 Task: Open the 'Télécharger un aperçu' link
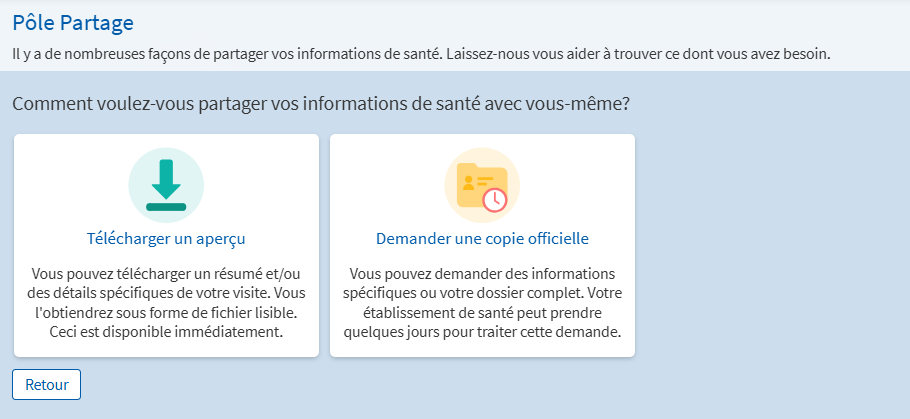(166, 239)
